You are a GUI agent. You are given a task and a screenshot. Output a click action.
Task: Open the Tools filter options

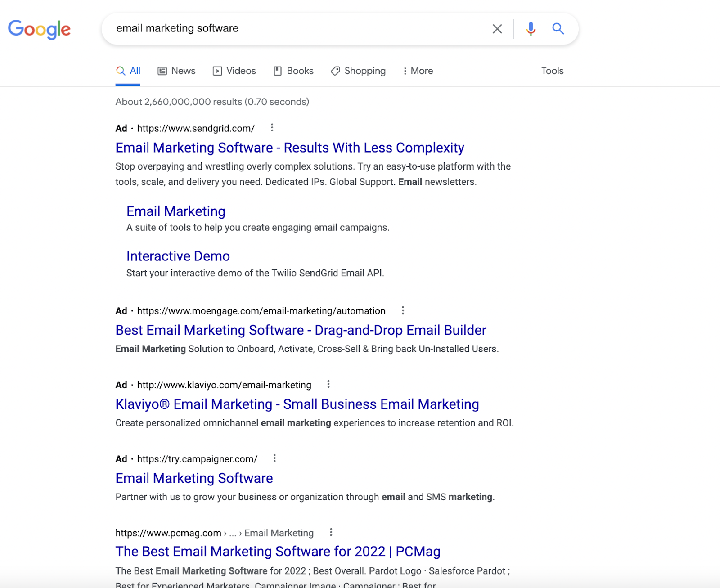(552, 71)
